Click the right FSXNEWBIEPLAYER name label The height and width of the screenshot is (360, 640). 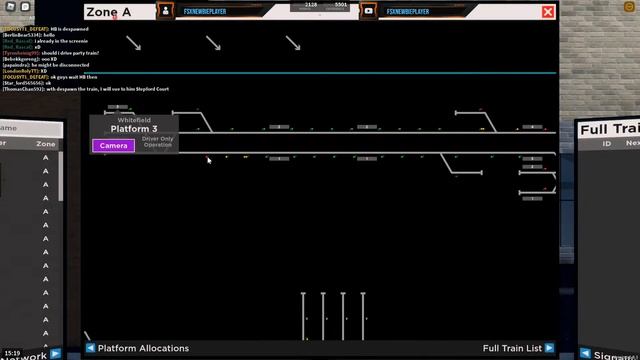click(x=408, y=12)
